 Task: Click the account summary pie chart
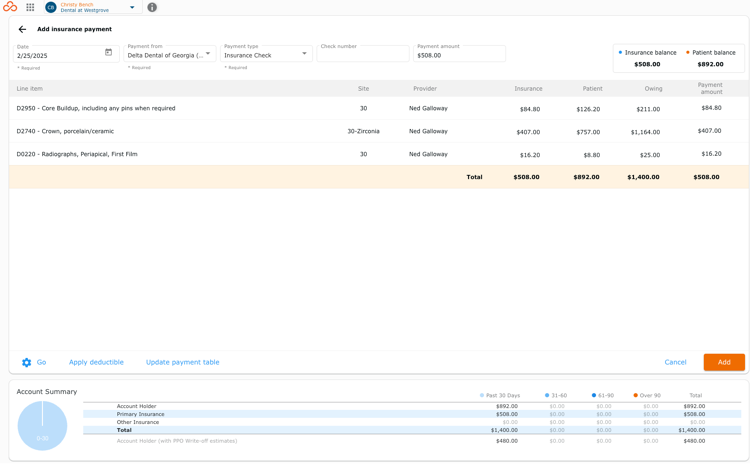pyautogui.click(x=43, y=426)
